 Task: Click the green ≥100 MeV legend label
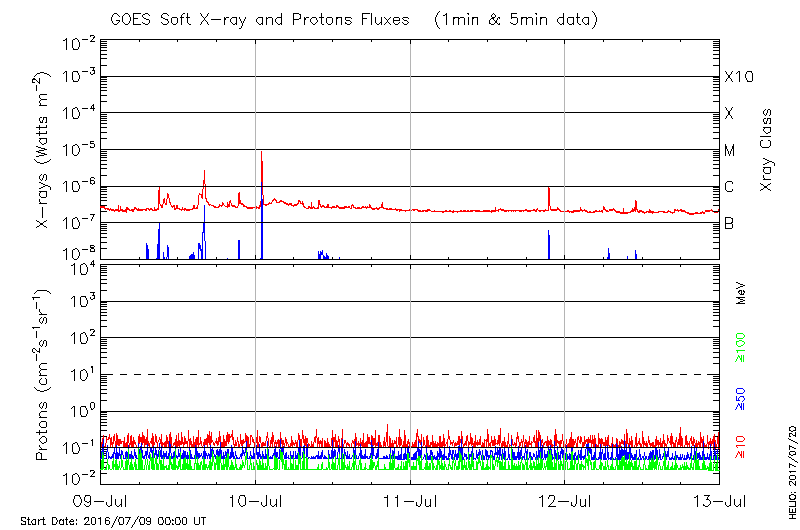click(741, 347)
